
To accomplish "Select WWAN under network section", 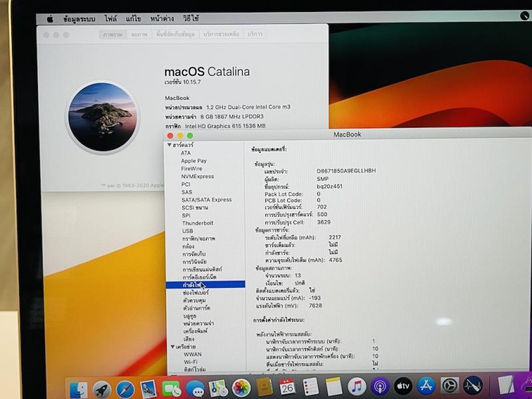I will click(193, 354).
